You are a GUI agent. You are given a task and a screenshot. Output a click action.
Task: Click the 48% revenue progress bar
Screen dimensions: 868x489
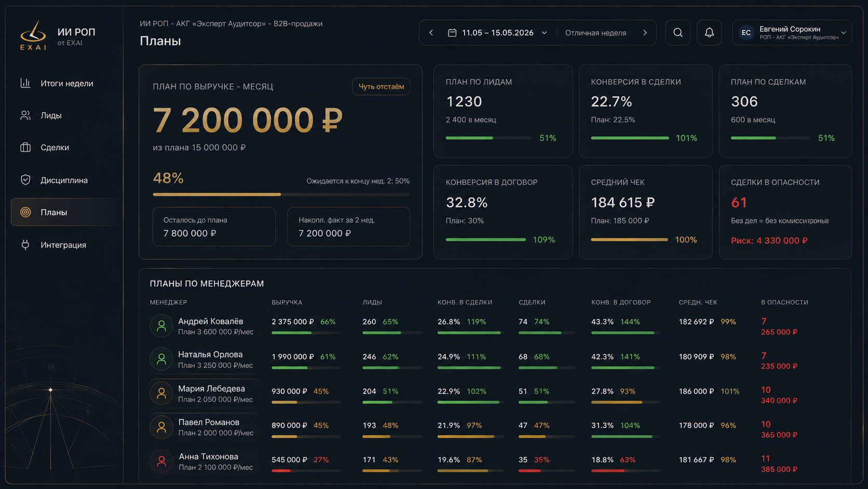pos(281,194)
